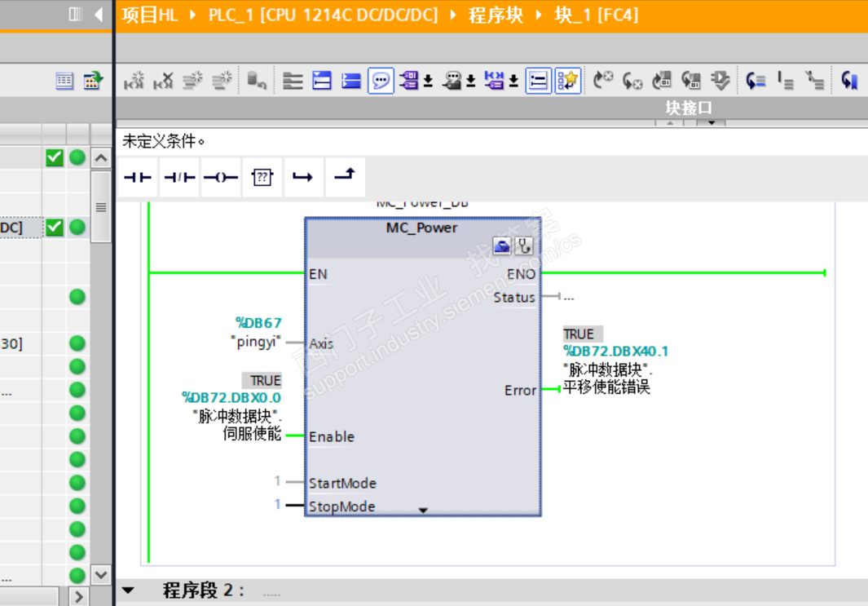
Task: Select 块_1 [FC4] in the breadcrumb
Action: 597,15
